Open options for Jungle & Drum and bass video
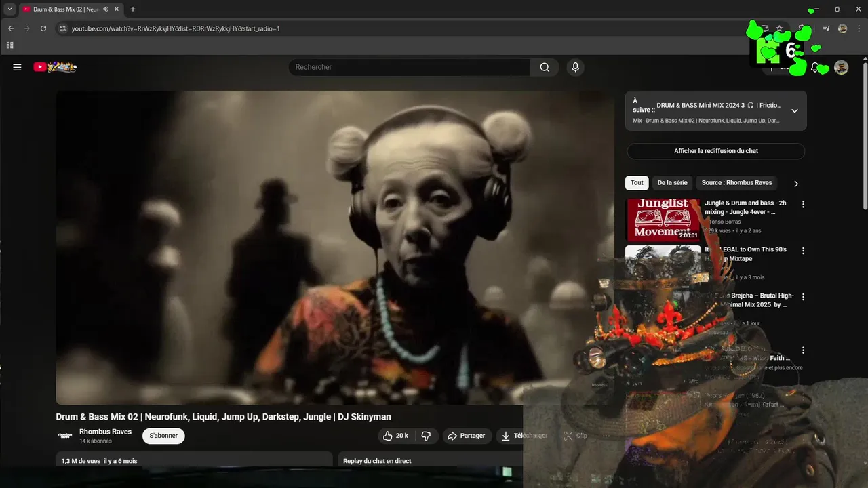The image size is (868, 488). pyautogui.click(x=804, y=204)
